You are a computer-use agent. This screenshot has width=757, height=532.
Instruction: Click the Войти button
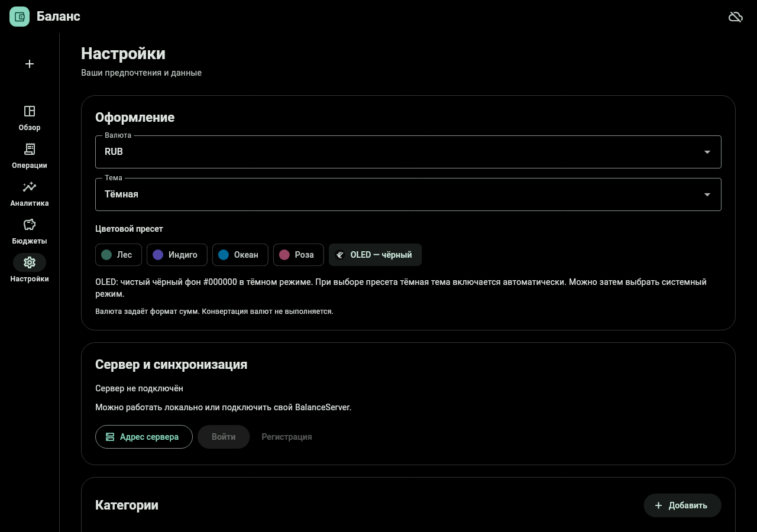click(x=224, y=437)
